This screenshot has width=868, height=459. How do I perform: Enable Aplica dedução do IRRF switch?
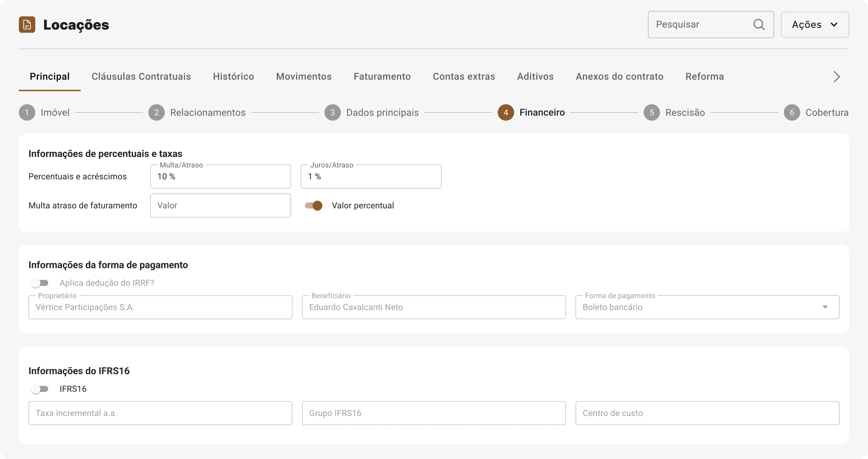(x=40, y=283)
